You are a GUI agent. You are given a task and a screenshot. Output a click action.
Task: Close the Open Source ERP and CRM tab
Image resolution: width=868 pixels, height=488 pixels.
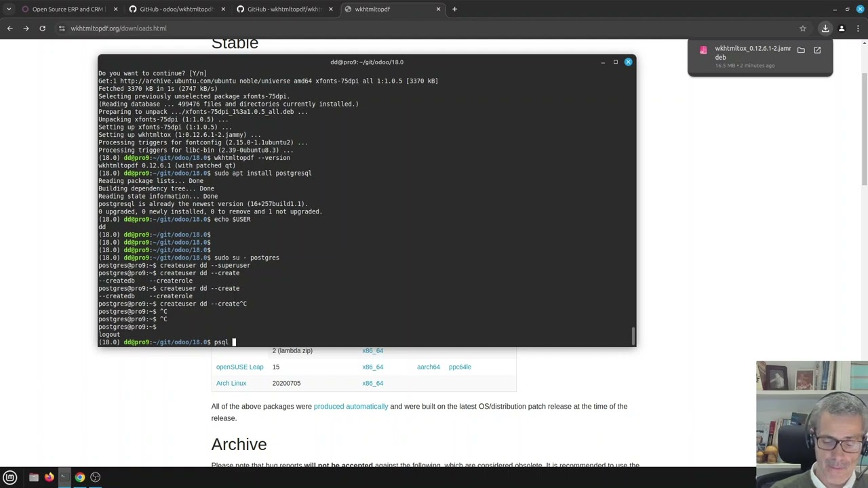pyautogui.click(x=115, y=9)
